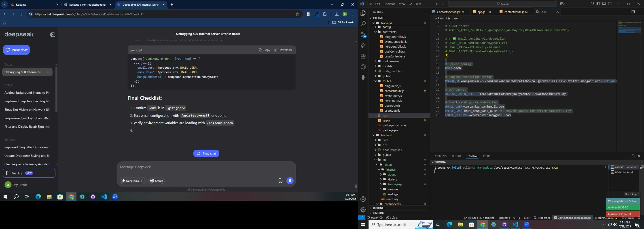Click the DeepSeek attach file paperclip icon
Image resolution: width=644 pixels, height=229 pixels.
[x=280, y=181]
